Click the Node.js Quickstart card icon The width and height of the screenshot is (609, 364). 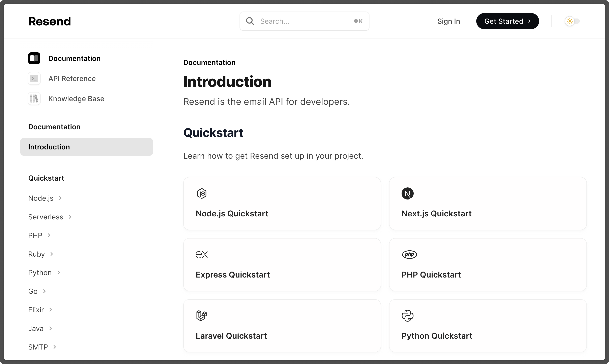[201, 194]
